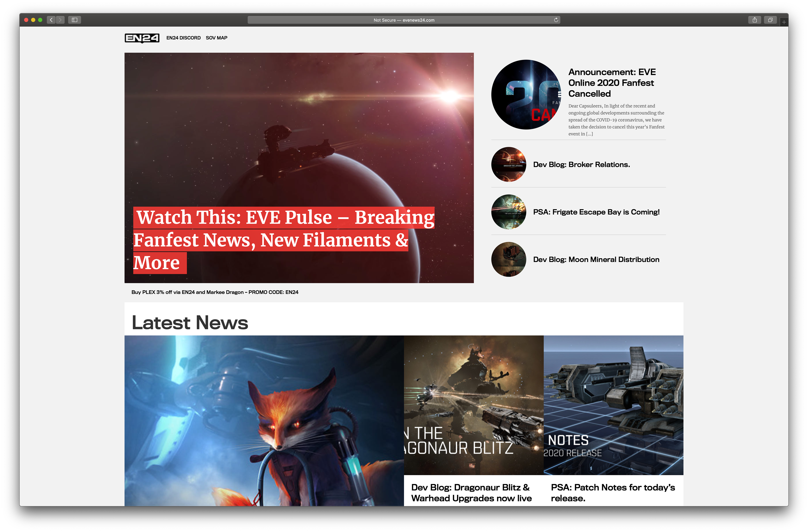Screen dimensions: 808x532
Task: Click the fox pilot artwork image
Action: tap(264, 421)
